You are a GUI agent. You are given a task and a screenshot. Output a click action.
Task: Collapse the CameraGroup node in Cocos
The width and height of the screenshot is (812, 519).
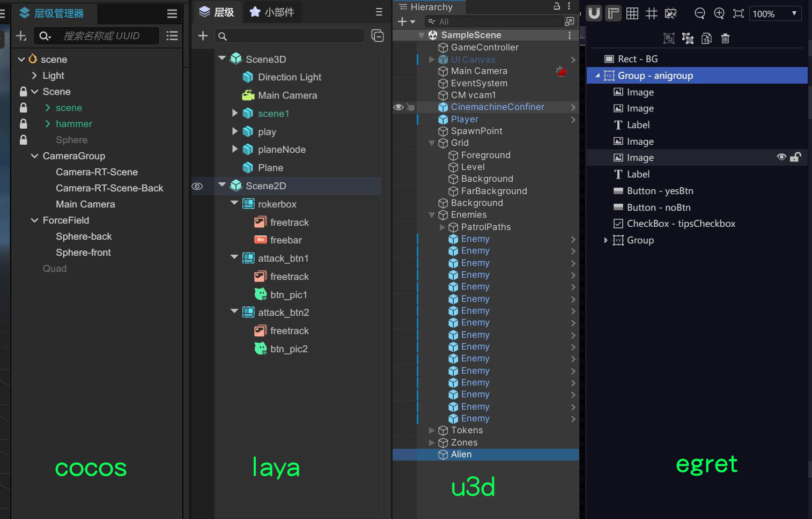[x=34, y=156]
